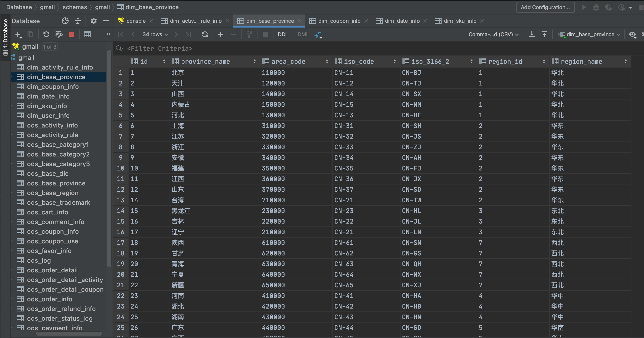The height and width of the screenshot is (338, 644).
Task: Click the compare data icon next to DML
Action: [x=318, y=34]
